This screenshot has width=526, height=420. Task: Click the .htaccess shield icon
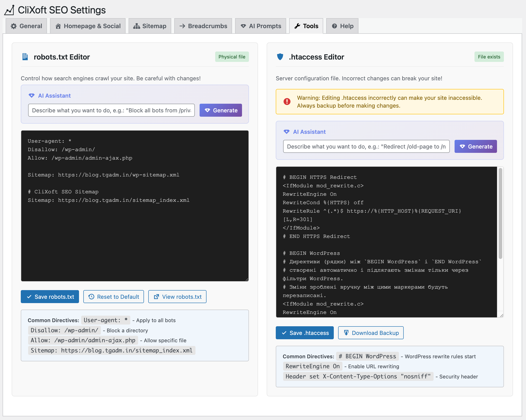coord(280,57)
